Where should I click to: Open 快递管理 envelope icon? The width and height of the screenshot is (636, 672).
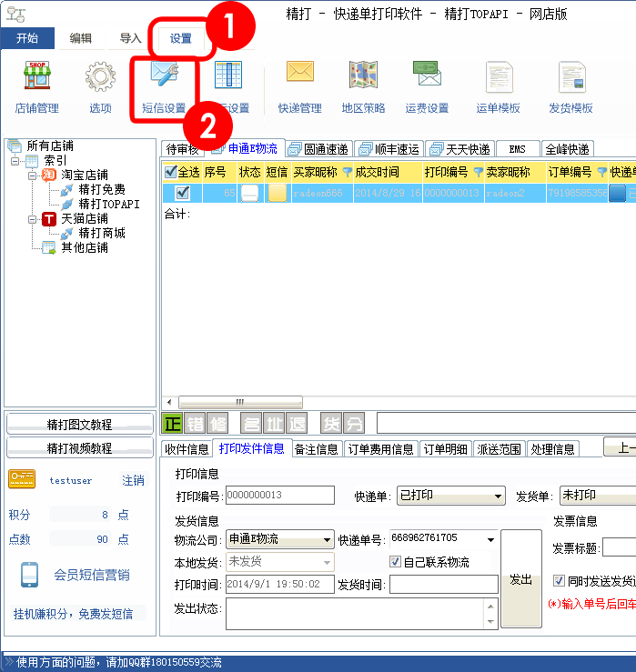[300, 72]
